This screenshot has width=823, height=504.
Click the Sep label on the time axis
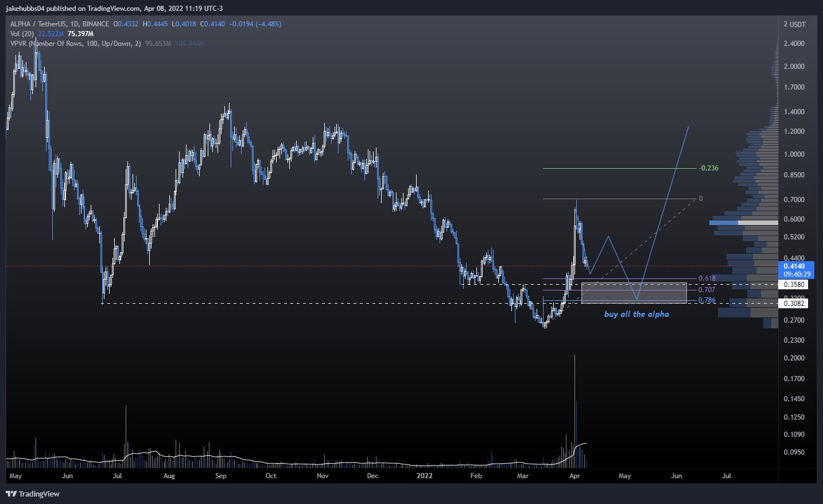tap(220, 476)
